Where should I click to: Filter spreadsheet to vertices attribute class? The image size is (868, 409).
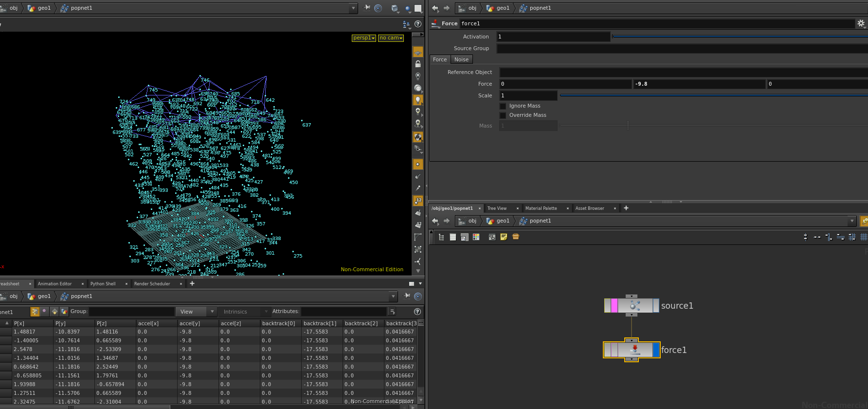point(45,312)
